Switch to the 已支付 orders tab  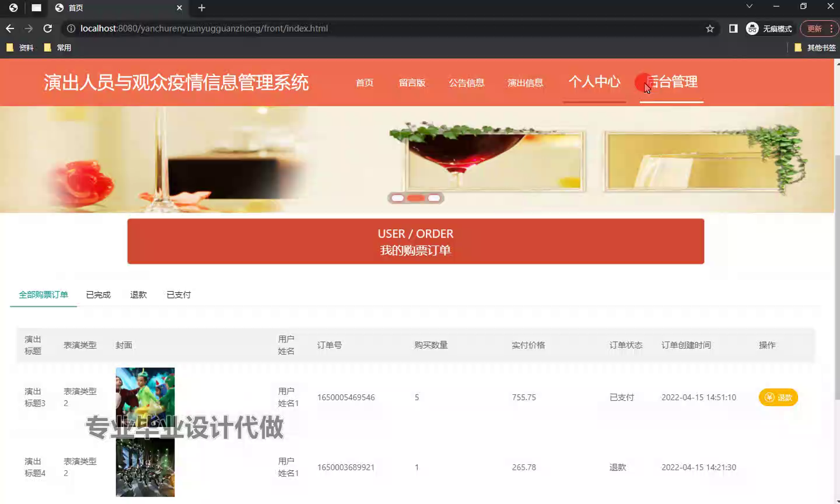178,295
